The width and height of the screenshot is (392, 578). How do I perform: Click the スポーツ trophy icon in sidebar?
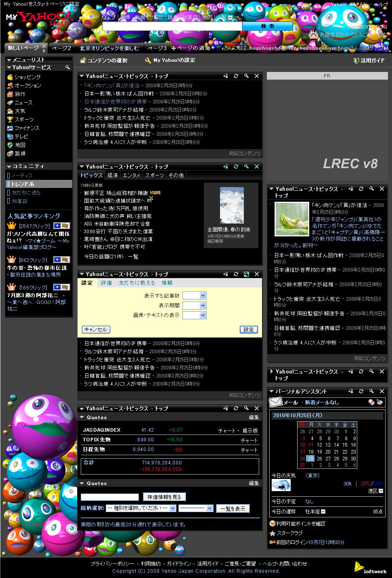tap(10, 119)
